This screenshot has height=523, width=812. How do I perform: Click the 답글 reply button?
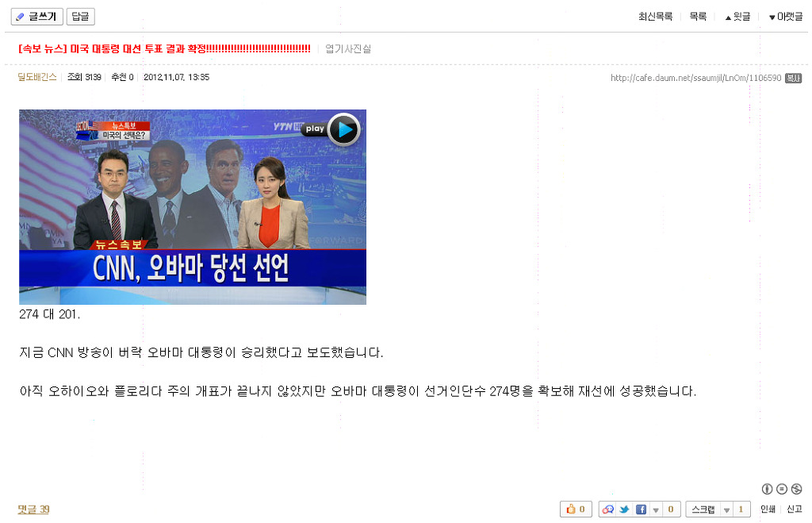pos(80,17)
